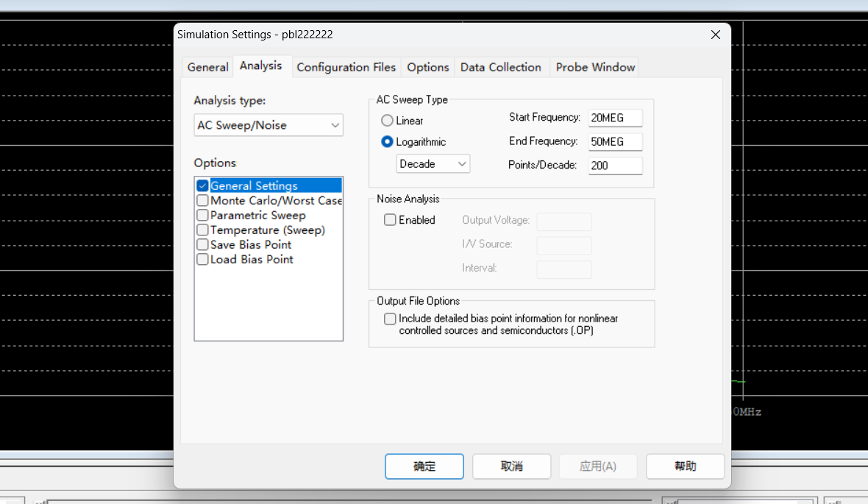The height and width of the screenshot is (504, 868).
Task: Uncheck the General Settings checkbox
Action: coord(202,185)
